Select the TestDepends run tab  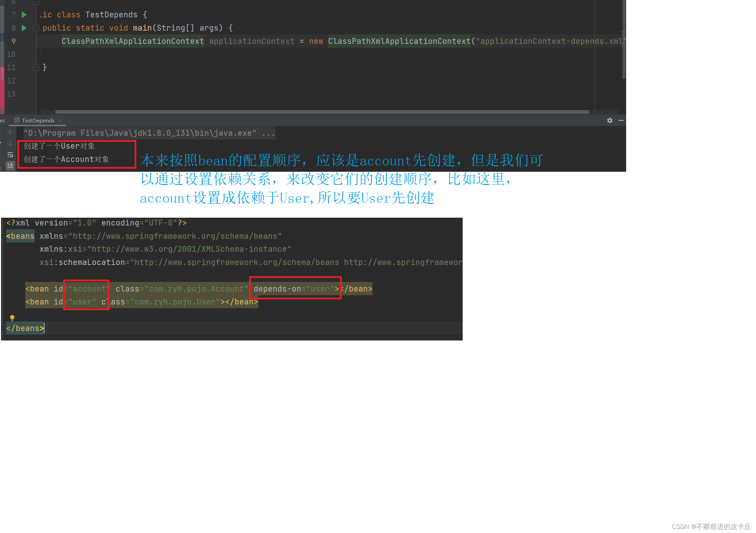click(x=38, y=120)
